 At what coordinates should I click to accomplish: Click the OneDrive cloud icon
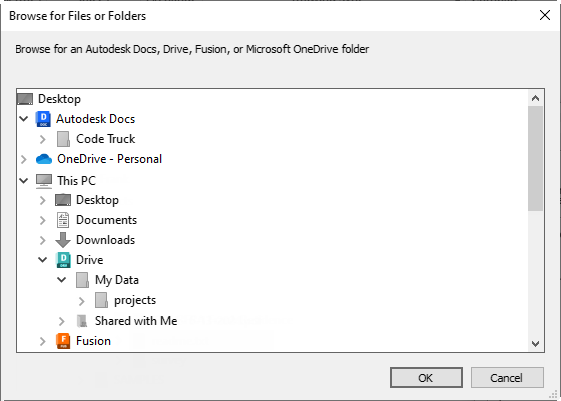(x=44, y=159)
